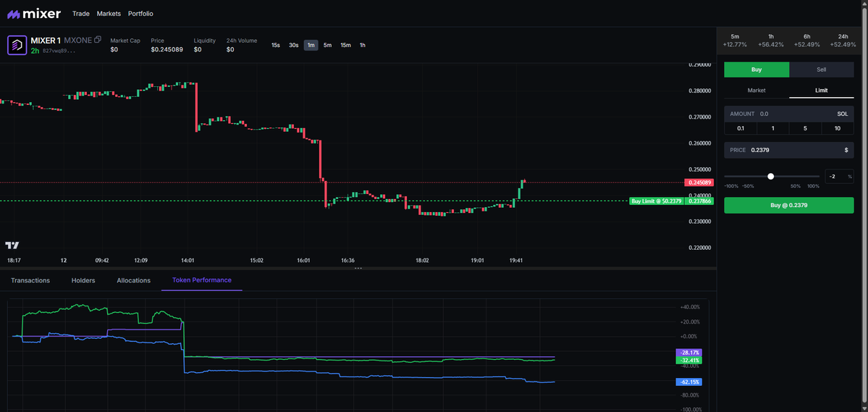Select the 30s chart interval
Screen dimensions: 868x412
293,46
